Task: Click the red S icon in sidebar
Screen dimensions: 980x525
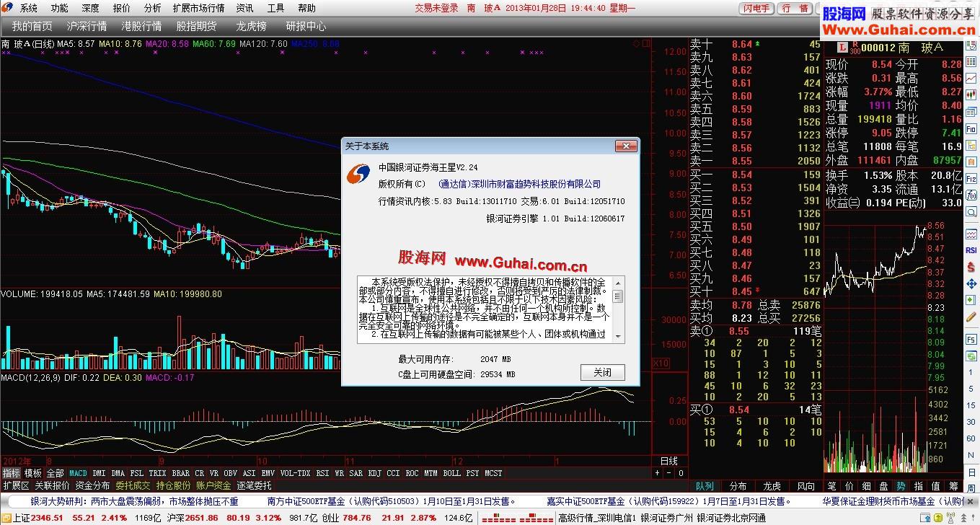Action: coord(971,266)
